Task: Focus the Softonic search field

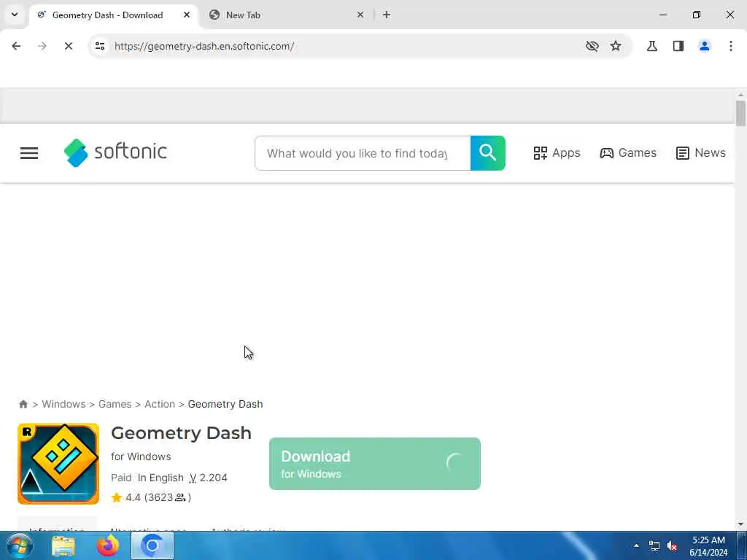Action: point(363,153)
